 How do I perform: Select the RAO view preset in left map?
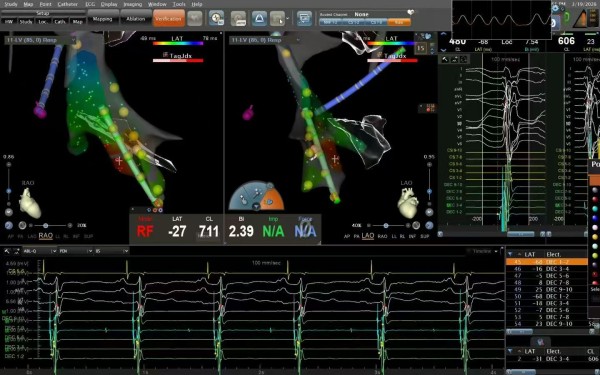[46, 236]
